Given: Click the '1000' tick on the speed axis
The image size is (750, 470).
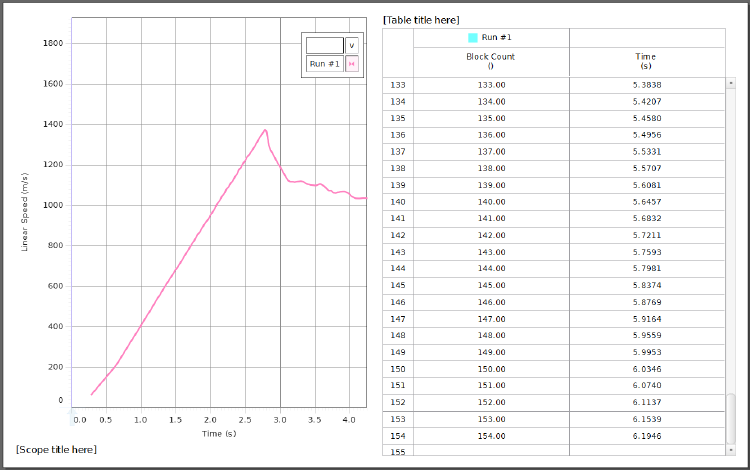Looking at the screenshot, I should point(53,205).
